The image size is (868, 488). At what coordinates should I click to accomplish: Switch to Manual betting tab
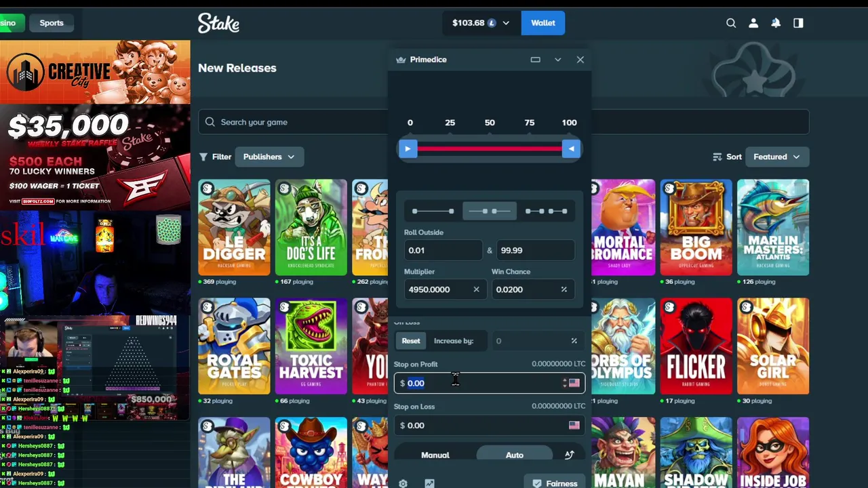coord(435,455)
